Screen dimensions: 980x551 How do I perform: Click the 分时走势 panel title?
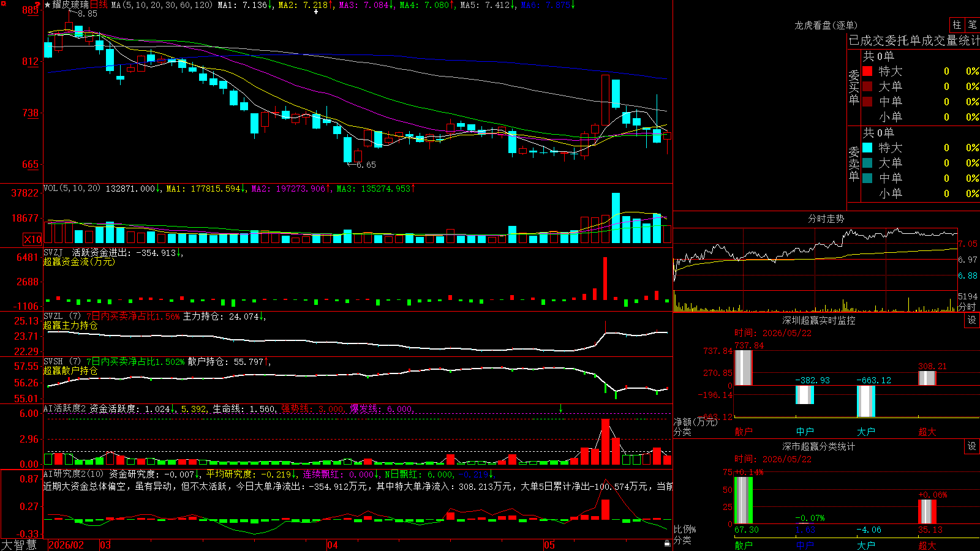[x=826, y=219]
